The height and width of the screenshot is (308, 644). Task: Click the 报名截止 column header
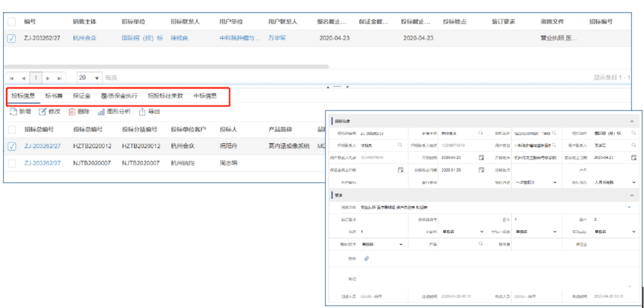pyautogui.click(x=332, y=21)
